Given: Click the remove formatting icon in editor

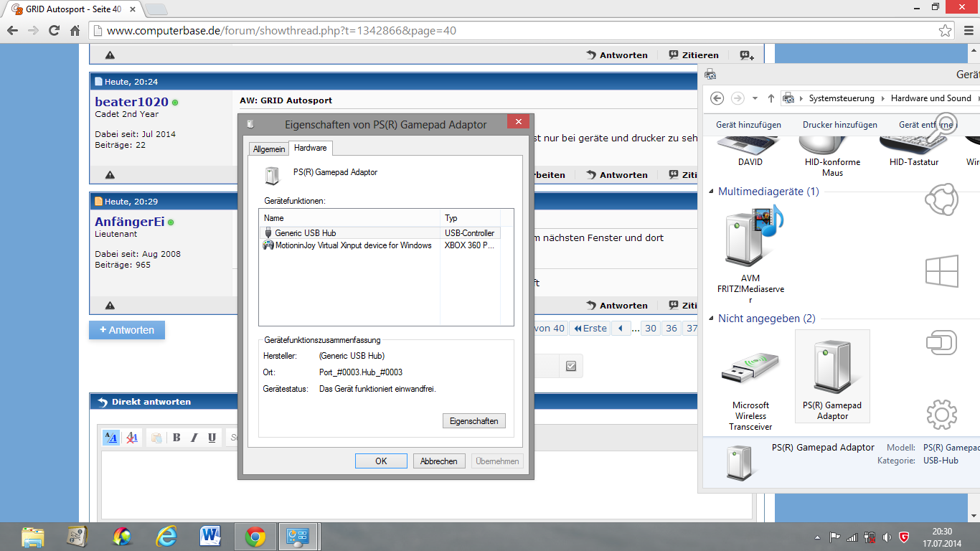Looking at the screenshot, I should [x=132, y=438].
